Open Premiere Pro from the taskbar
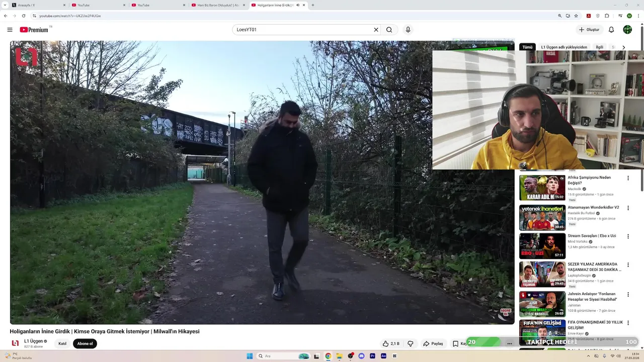 [x=372, y=356]
